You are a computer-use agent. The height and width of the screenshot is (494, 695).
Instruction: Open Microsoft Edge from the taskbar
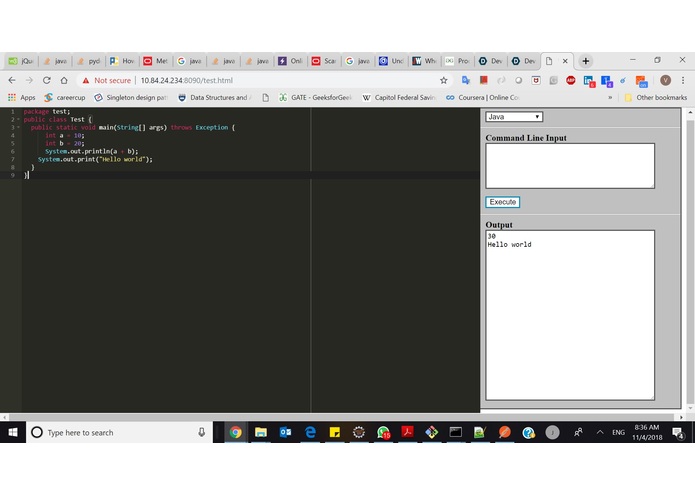click(x=310, y=432)
